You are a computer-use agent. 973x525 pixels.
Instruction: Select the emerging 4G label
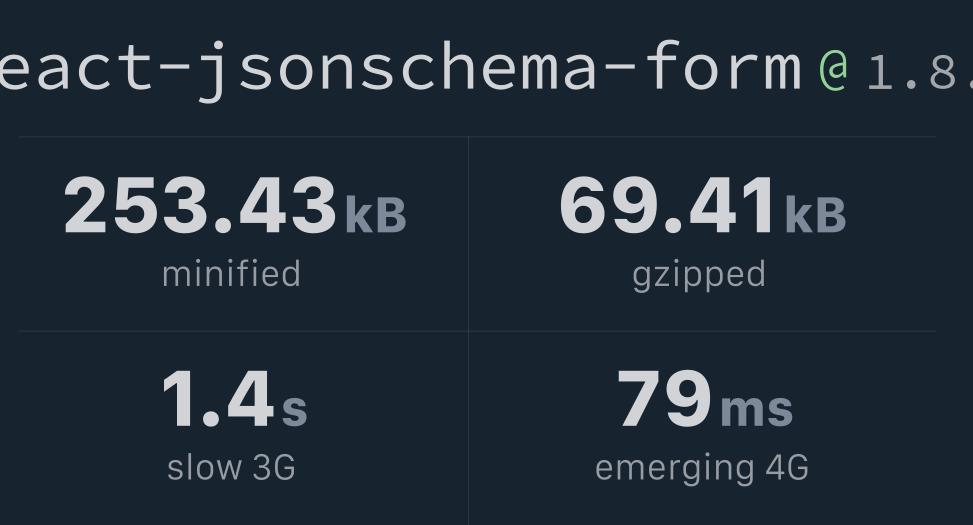702,469
